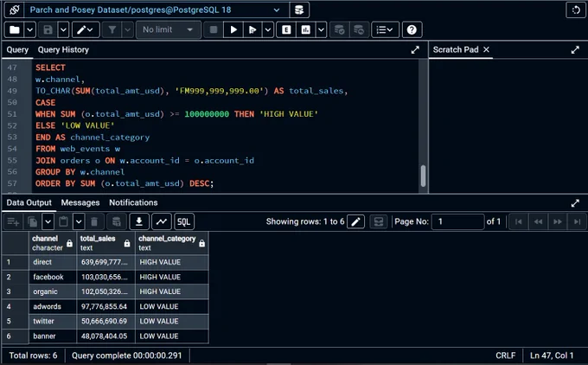Viewport: 588px width, 365px height.
Task: Expand the Save File dropdown arrow
Action: (x=63, y=29)
